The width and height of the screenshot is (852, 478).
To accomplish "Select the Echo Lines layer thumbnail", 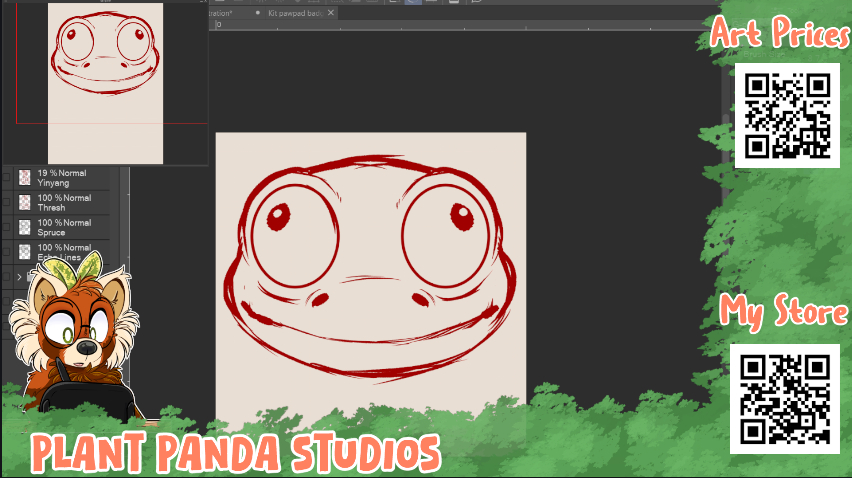I will coord(25,252).
